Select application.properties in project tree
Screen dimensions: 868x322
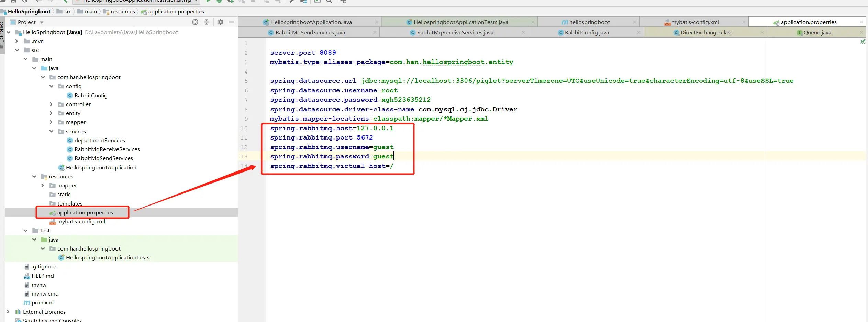tap(85, 212)
